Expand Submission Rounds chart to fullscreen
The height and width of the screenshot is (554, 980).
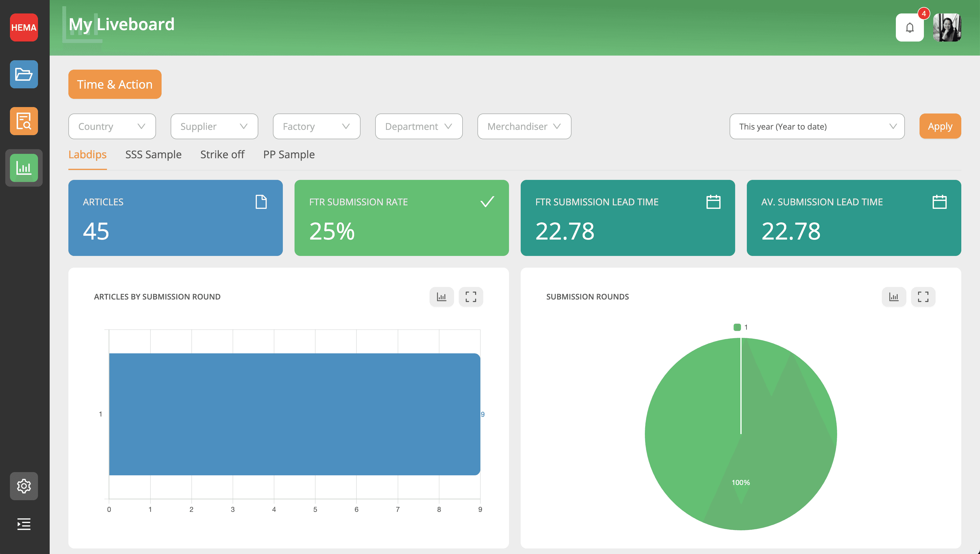(x=922, y=297)
